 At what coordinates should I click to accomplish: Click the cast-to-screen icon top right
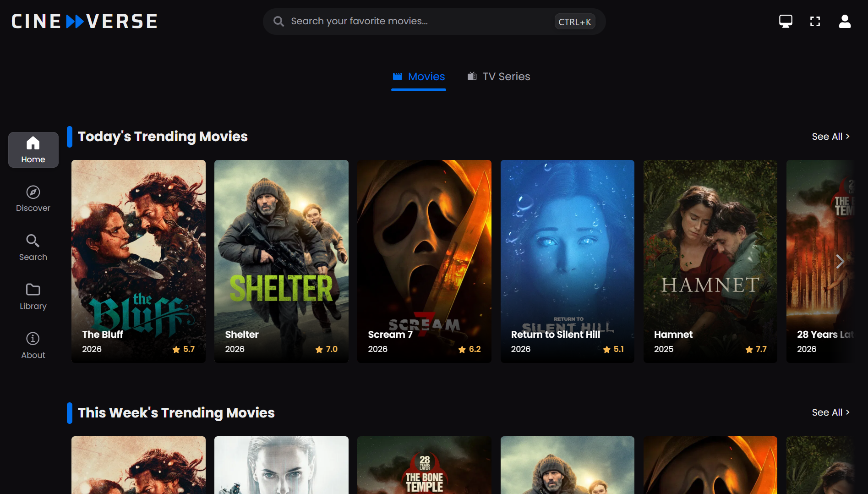(786, 21)
